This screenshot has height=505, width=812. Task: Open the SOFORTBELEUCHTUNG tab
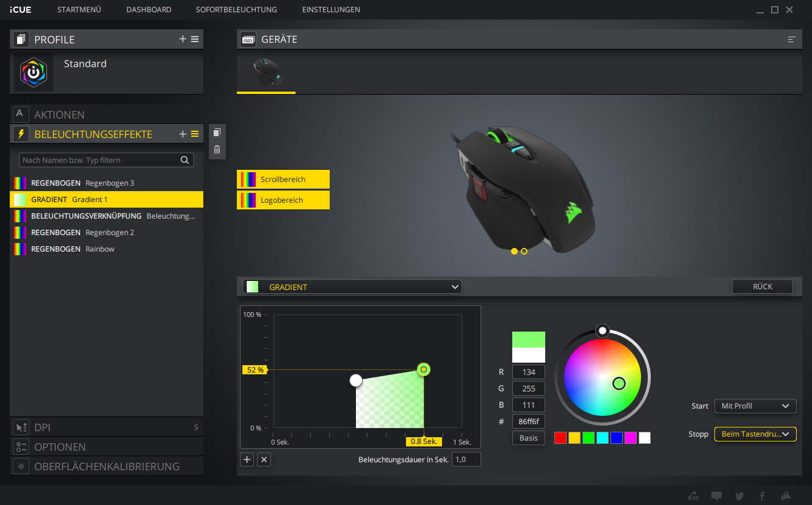point(236,10)
